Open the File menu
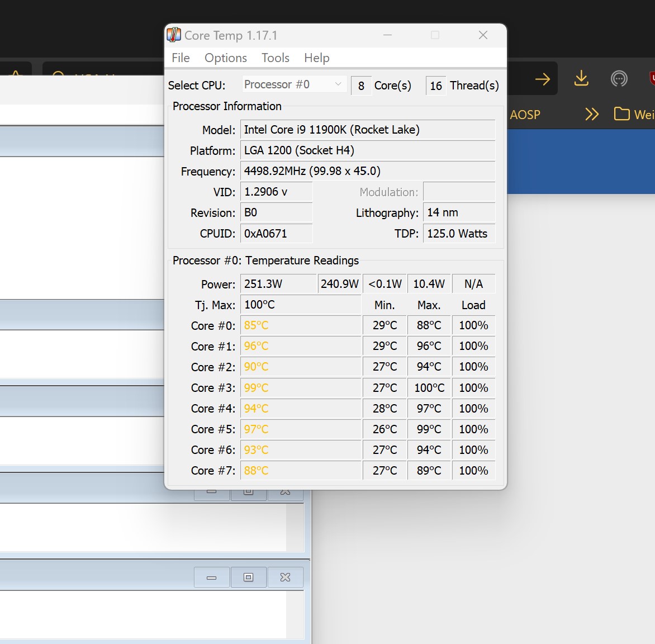The image size is (655, 644). coord(181,58)
